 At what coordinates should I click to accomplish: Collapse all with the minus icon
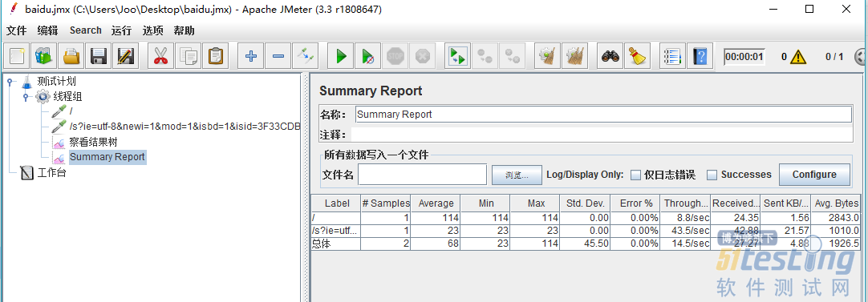(x=278, y=56)
